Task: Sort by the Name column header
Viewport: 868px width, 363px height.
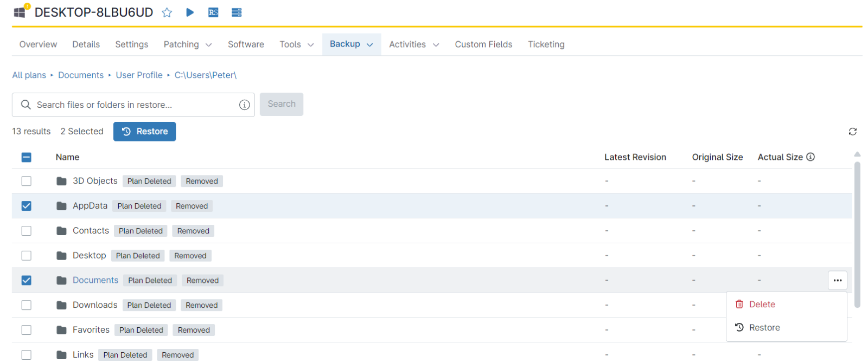Action: (68, 157)
